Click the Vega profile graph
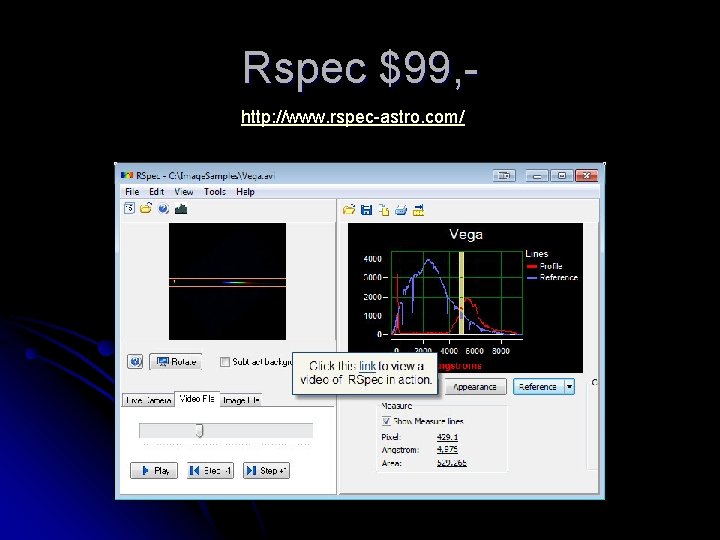Image resolution: width=720 pixels, height=540 pixels. (x=465, y=298)
